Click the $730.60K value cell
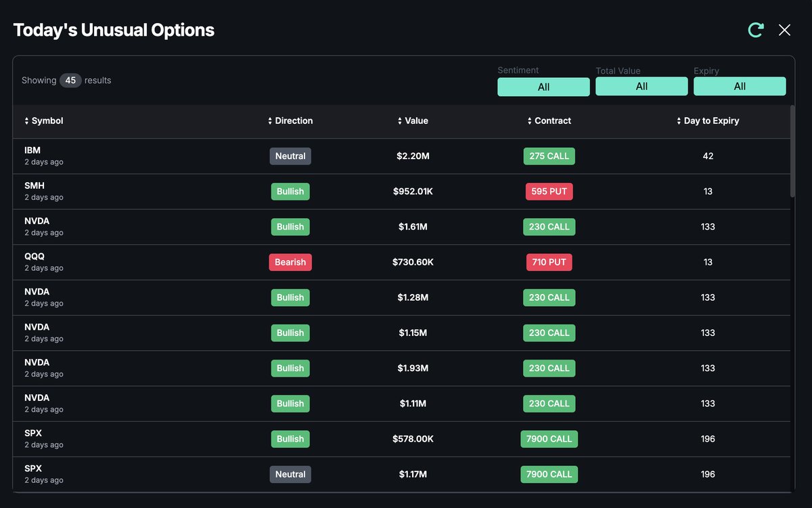The image size is (812, 508). pos(413,262)
